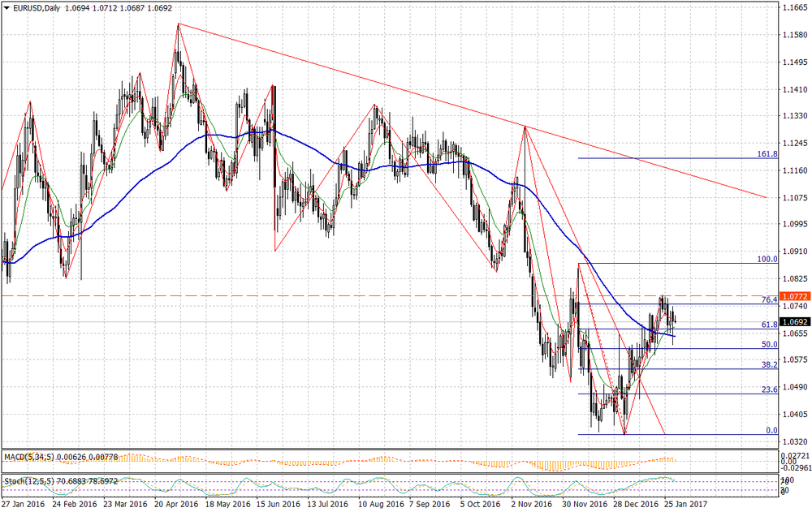
Task: Select the 50.0 Fibonacci retracement label
Action: pyautogui.click(x=770, y=344)
